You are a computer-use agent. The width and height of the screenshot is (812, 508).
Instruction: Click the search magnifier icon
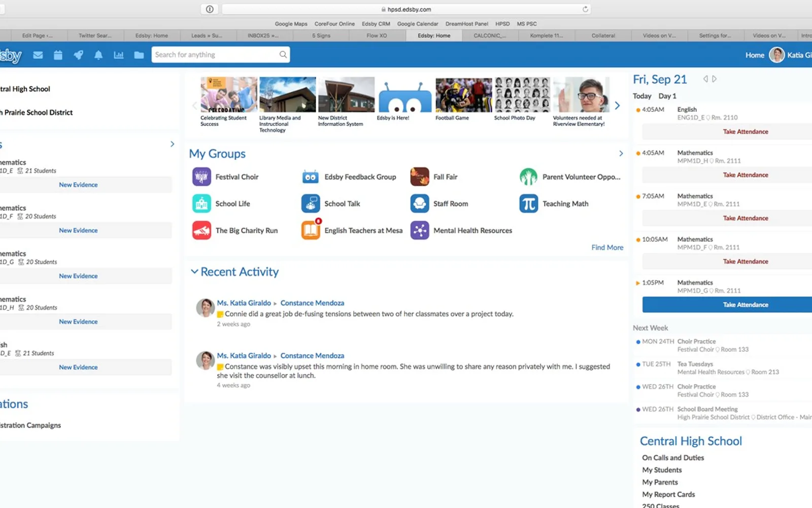point(283,54)
